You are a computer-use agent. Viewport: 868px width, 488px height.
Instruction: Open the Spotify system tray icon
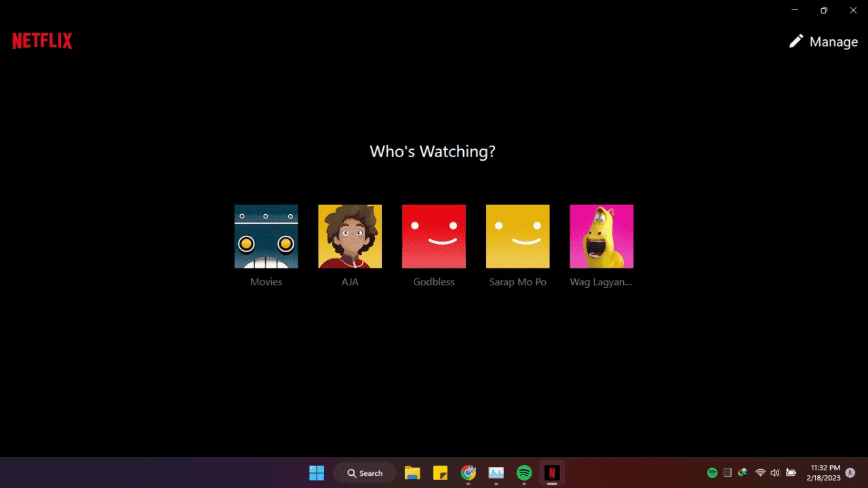tap(712, 473)
